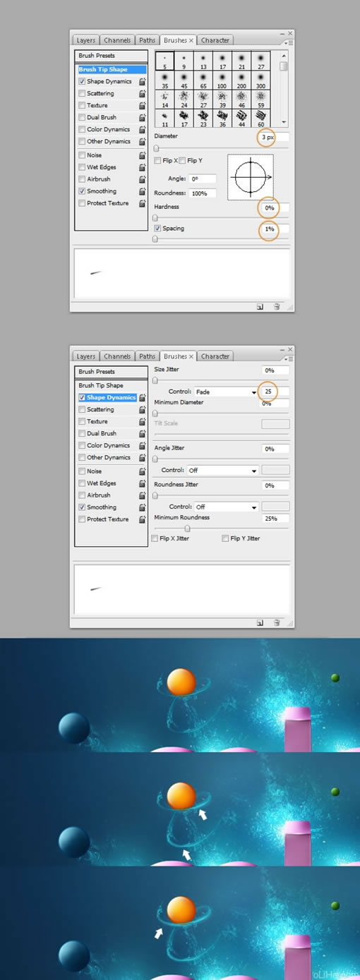
Task: Click the Minimum Roundness slider handle
Action: (187, 528)
